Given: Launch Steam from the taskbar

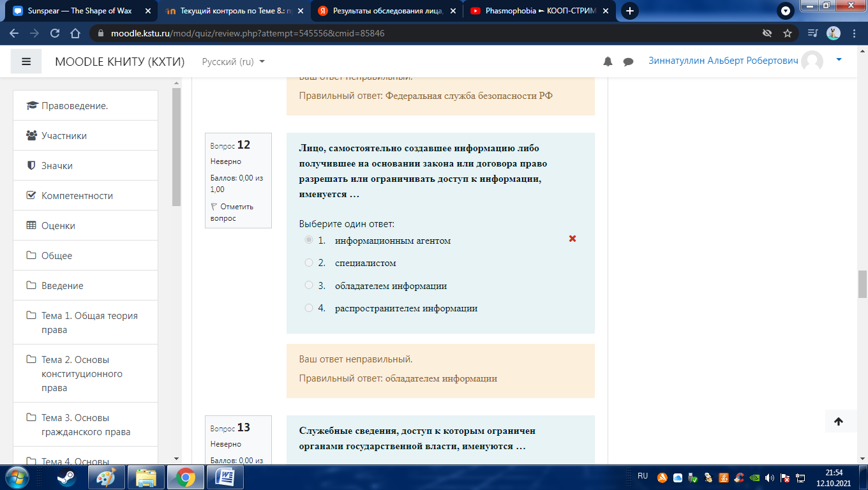Looking at the screenshot, I should pos(65,477).
